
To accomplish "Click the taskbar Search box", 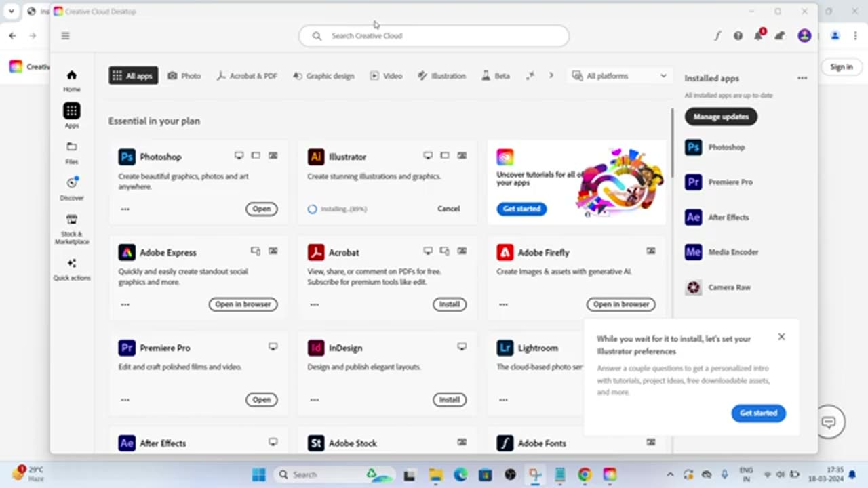I will coord(336,474).
